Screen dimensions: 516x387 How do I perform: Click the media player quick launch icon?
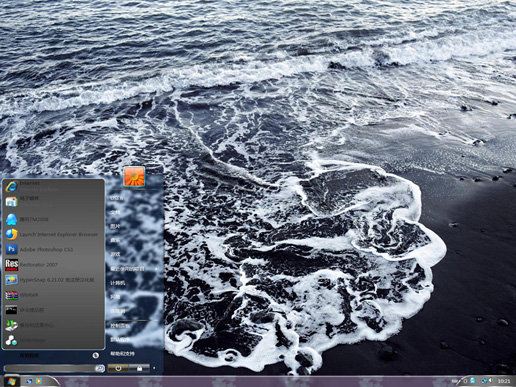[39, 381]
